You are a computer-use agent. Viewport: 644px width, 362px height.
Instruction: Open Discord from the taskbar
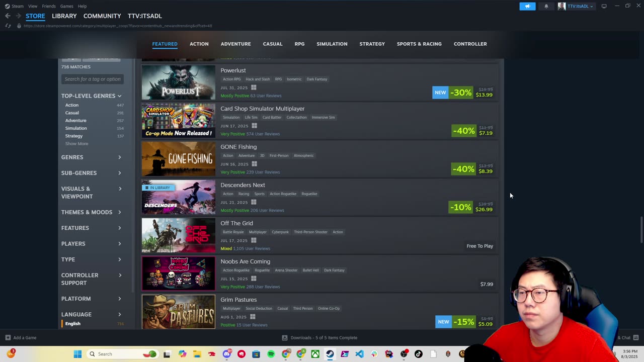pyautogui.click(x=226, y=354)
